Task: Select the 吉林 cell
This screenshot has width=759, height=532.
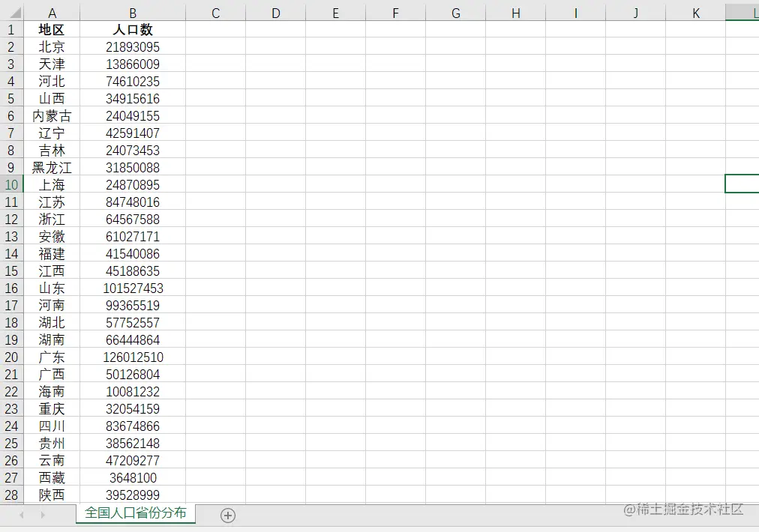Action: pyautogui.click(x=52, y=151)
